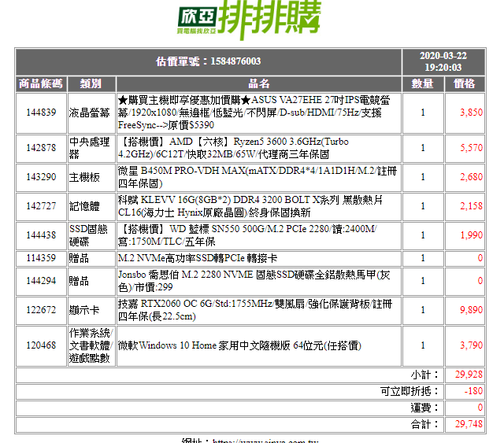Click the 類別 column header

coord(91,84)
